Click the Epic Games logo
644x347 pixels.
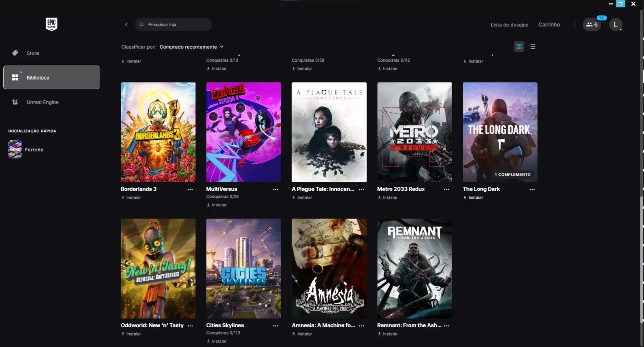pyautogui.click(x=52, y=24)
